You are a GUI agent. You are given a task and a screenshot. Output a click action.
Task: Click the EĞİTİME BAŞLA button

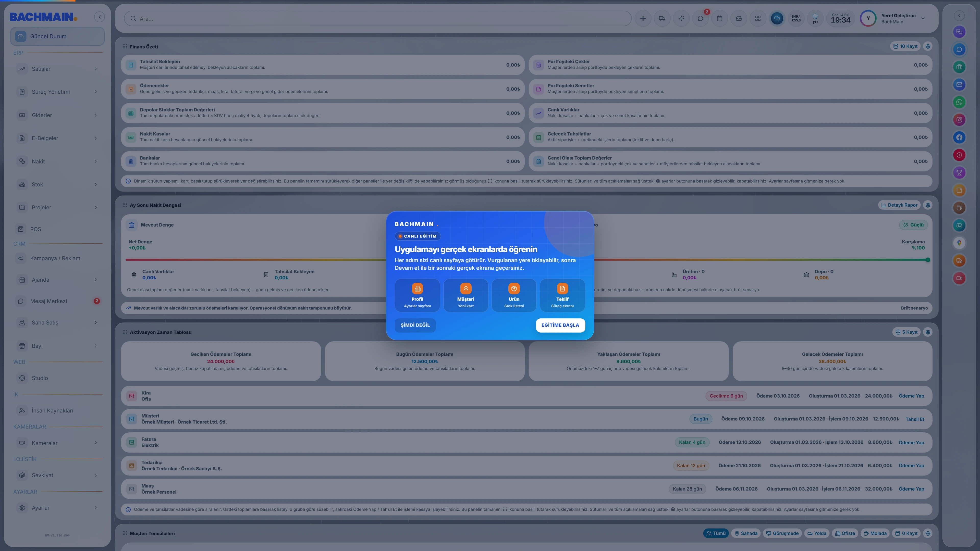(560, 325)
